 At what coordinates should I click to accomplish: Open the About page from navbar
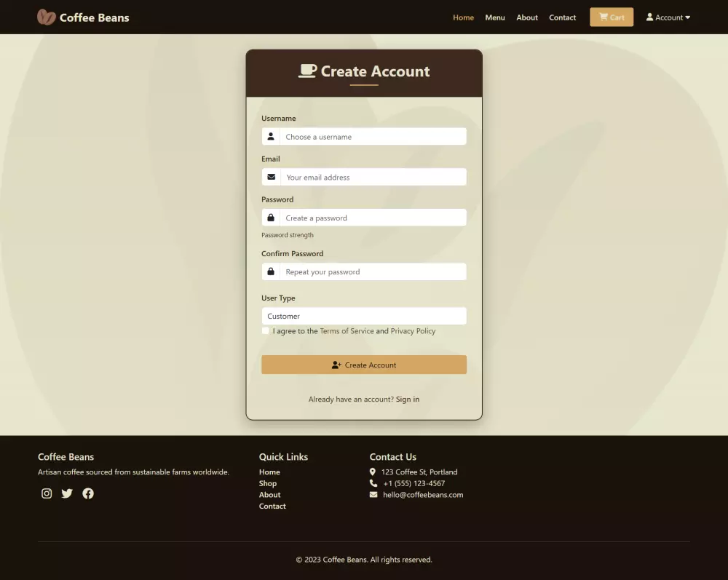click(x=527, y=17)
